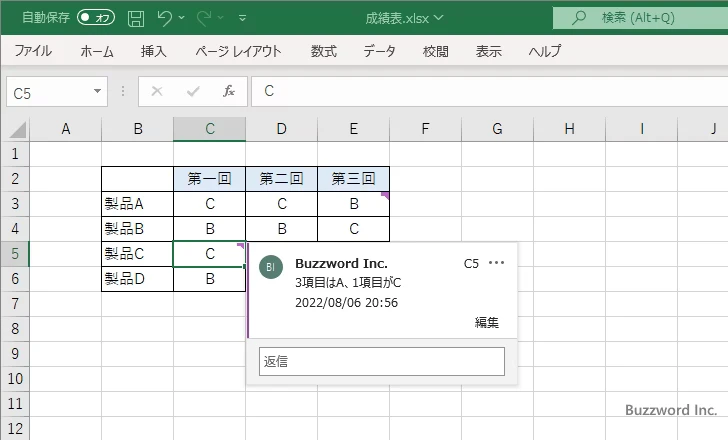Open the ヘルプ ribbon tab
This screenshot has width=728, height=440.
tap(545, 51)
